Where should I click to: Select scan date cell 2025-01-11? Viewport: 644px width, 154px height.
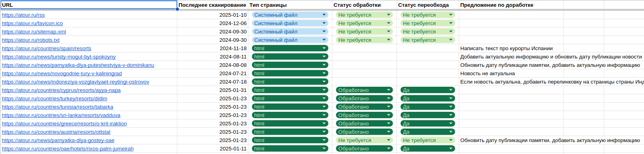point(212,149)
